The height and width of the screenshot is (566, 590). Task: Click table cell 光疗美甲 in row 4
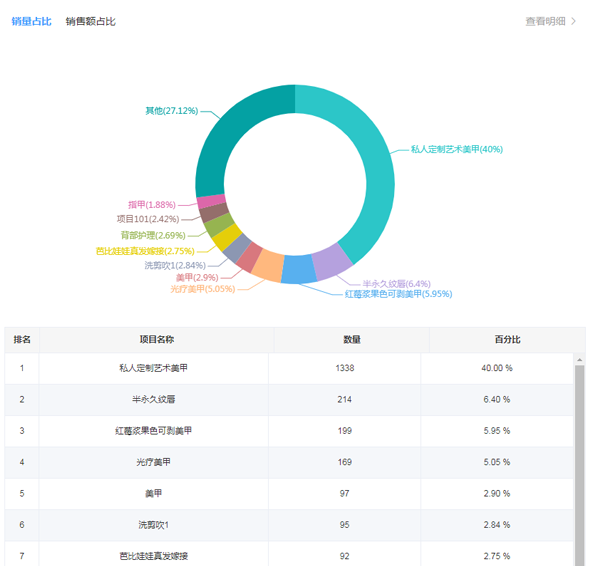(154, 462)
